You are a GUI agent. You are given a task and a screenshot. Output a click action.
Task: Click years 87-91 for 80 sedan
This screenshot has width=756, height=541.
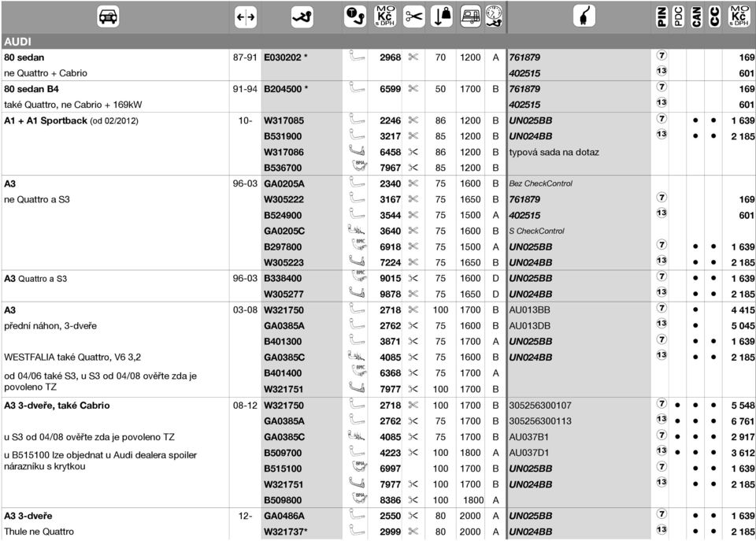(x=245, y=57)
